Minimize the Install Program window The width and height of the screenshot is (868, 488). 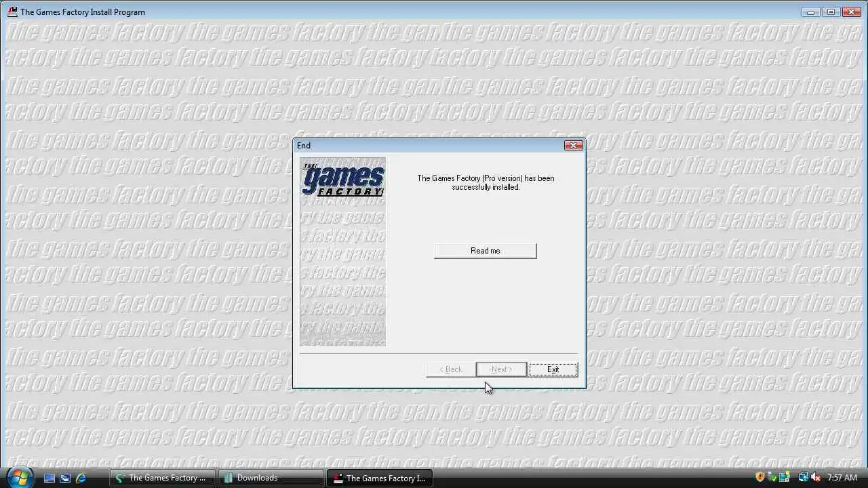click(x=811, y=12)
